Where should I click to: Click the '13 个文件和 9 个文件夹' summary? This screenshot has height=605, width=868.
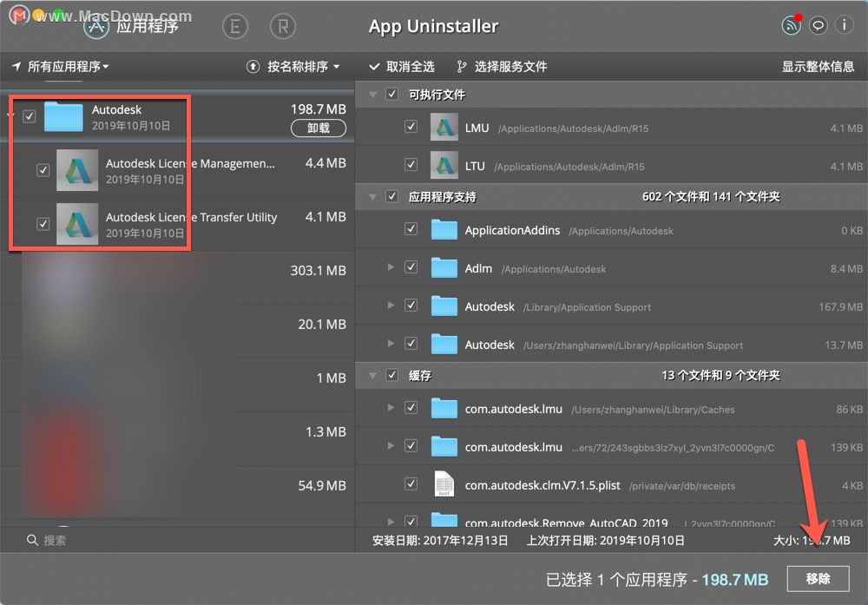click(720, 376)
